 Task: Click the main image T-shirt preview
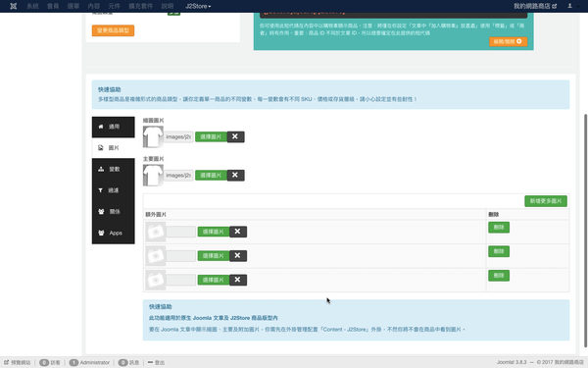pos(153,175)
